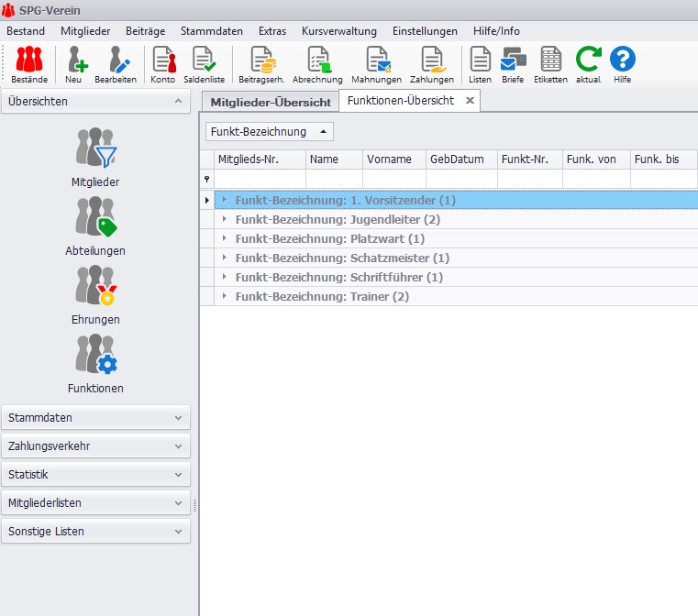Open the Konto toolbar icon
Viewport: 698px width, 616px height.
tap(163, 64)
